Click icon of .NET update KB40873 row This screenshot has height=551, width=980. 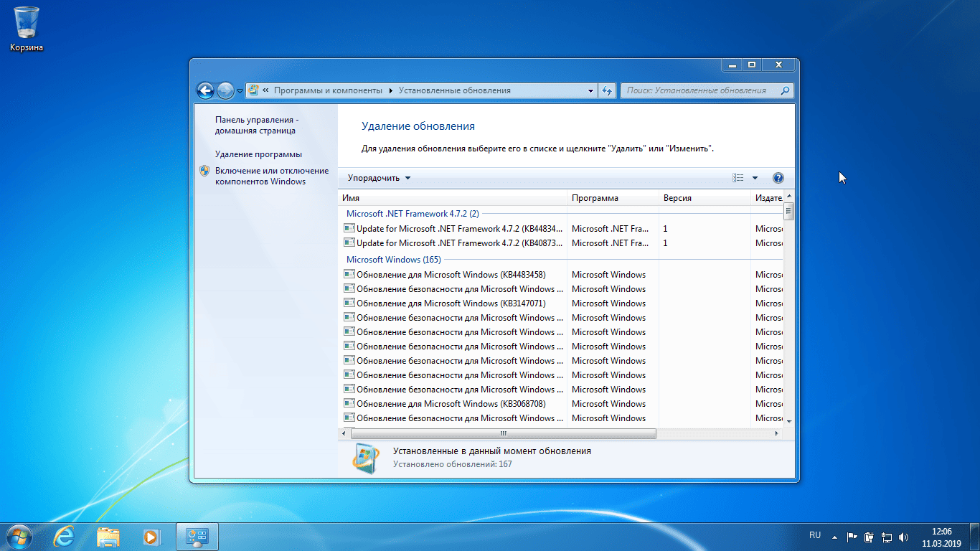tap(349, 242)
